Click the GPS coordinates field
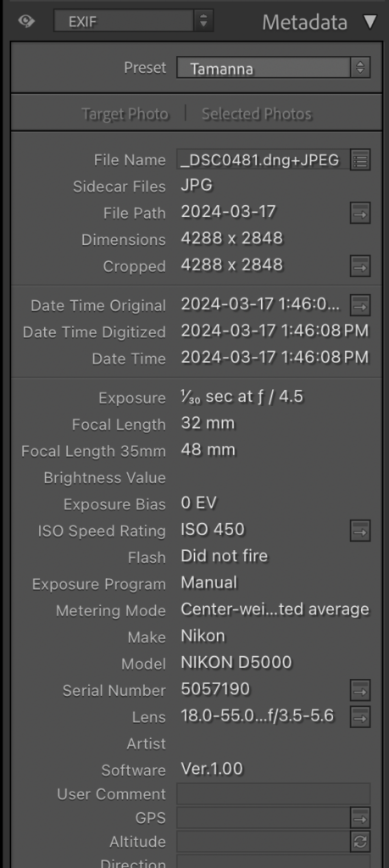This screenshot has width=389, height=868. click(x=264, y=818)
